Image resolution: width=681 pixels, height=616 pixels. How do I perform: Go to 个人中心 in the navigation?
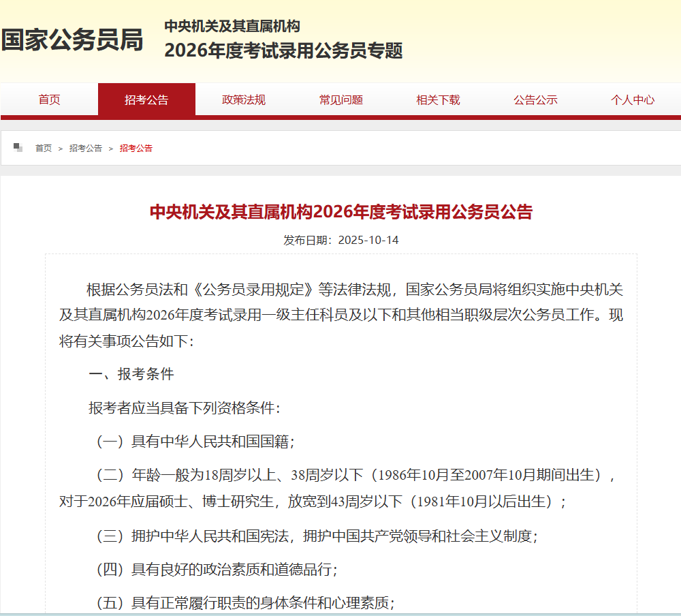click(x=633, y=100)
